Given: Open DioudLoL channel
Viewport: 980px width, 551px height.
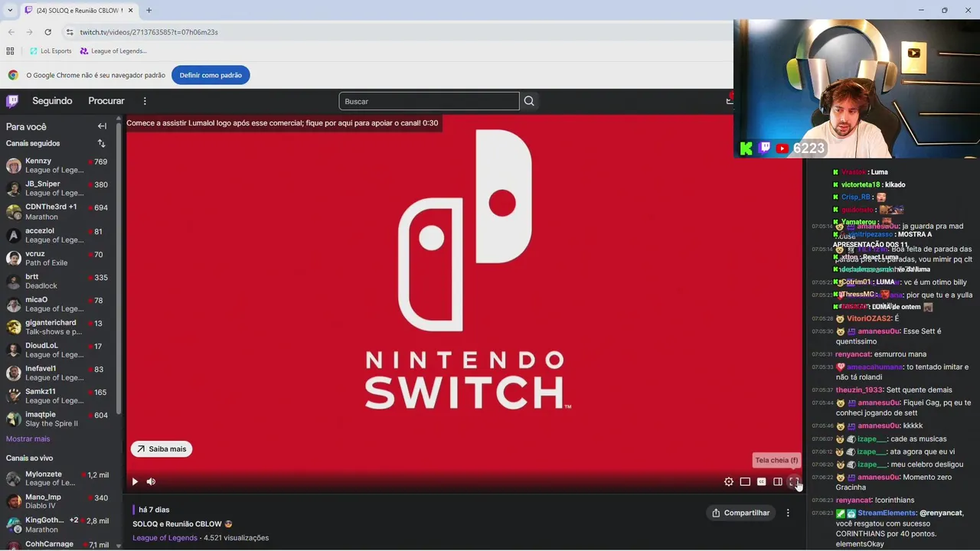Looking at the screenshot, I should [59, 350].
